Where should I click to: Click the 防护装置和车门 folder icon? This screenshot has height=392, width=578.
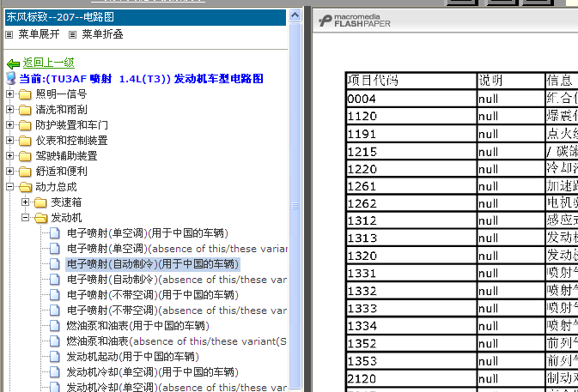tap(25, 125)
